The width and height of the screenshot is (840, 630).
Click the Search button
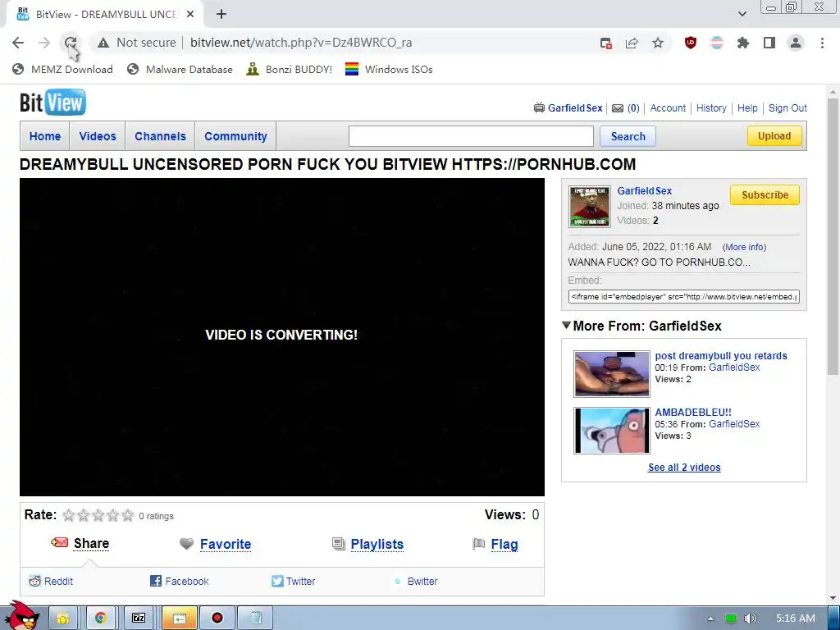pyautogui.click(x=628, y=136)
